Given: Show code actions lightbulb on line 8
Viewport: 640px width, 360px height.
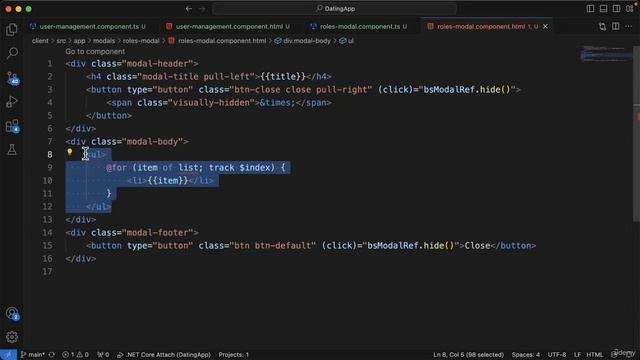Looking at the screenshot, I should (70, 152).
